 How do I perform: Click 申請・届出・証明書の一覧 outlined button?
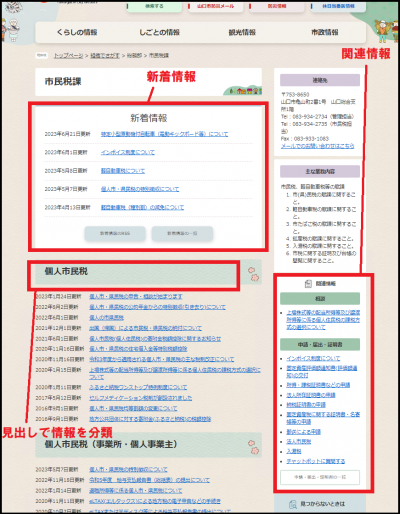click(x=320, y=477)
